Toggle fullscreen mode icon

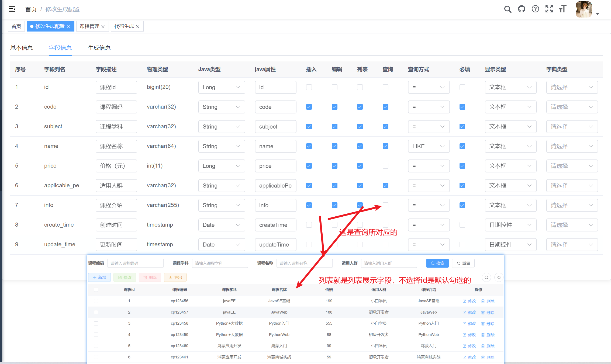click(x=549, y=9)
